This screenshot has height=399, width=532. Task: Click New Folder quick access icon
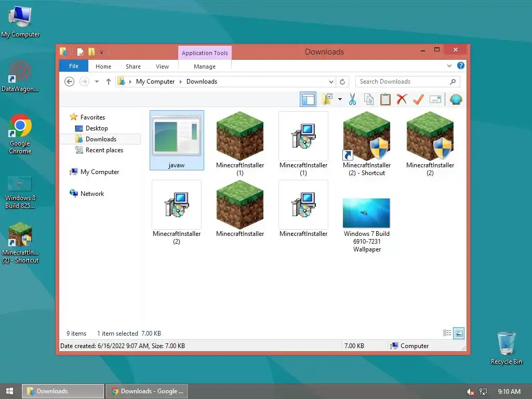coord(91,52)
